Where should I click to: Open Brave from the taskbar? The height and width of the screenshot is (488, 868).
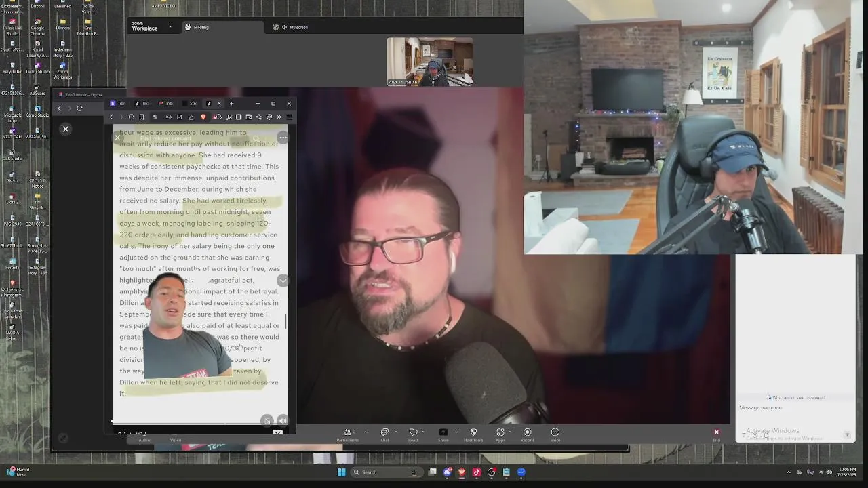coord(462,472)
